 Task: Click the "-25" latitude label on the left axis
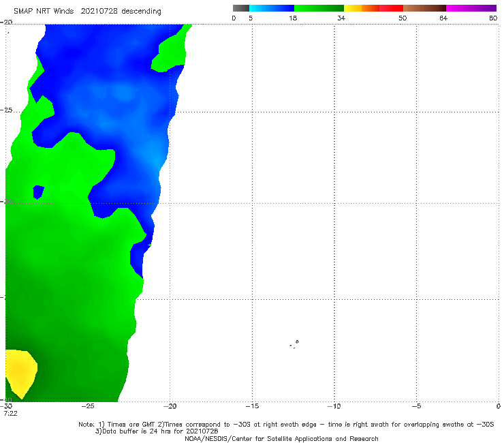6,110
